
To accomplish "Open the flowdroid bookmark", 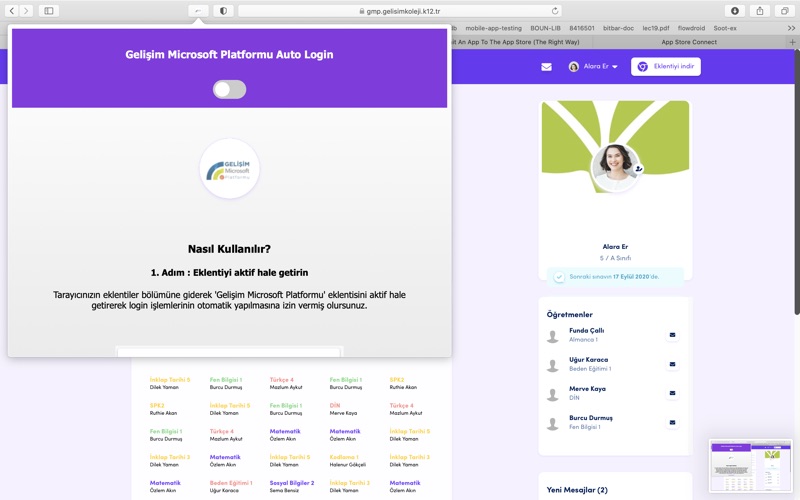I will [691, 28].
